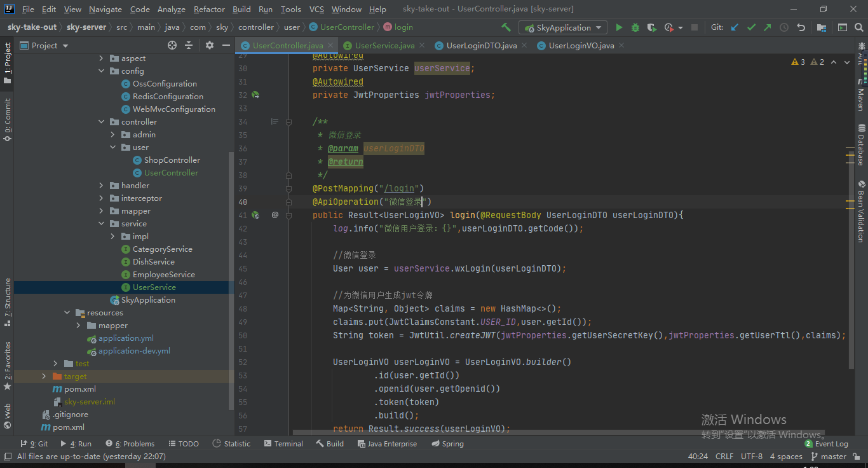Commit changes with the Git checkmark icon
Screen dimensions: 868x468
(752, 27)
